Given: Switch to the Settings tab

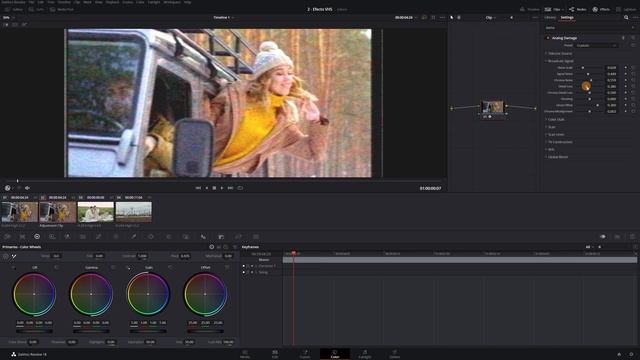Looking at the screenshot, I should (567, 18).
